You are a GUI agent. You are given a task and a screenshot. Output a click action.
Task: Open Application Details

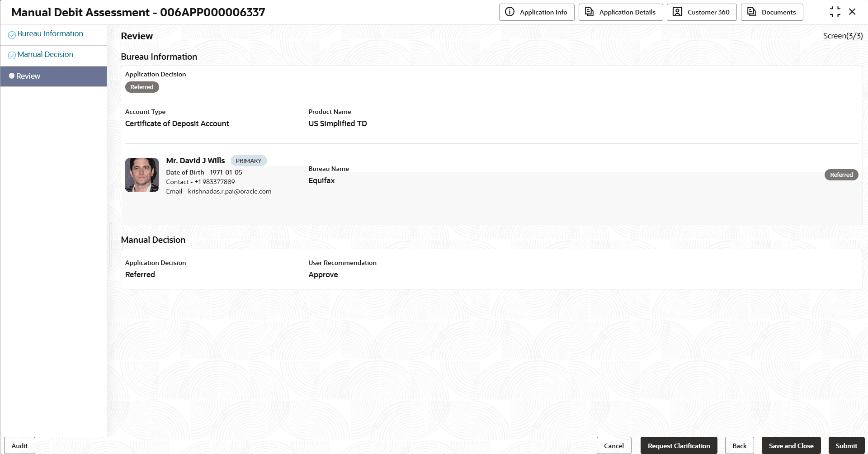621,12
